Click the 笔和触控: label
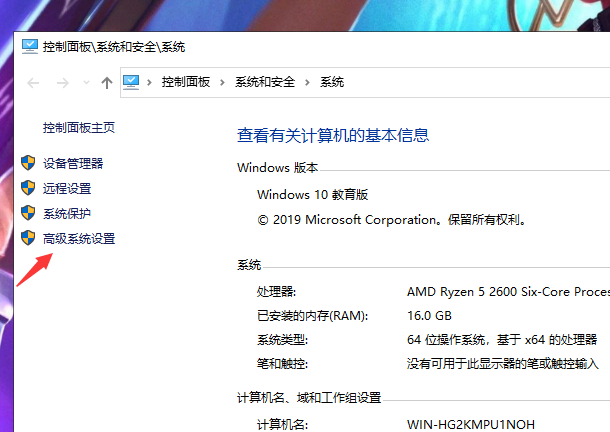The width and height of the screenshot is (610, 432). click(282, 364)
